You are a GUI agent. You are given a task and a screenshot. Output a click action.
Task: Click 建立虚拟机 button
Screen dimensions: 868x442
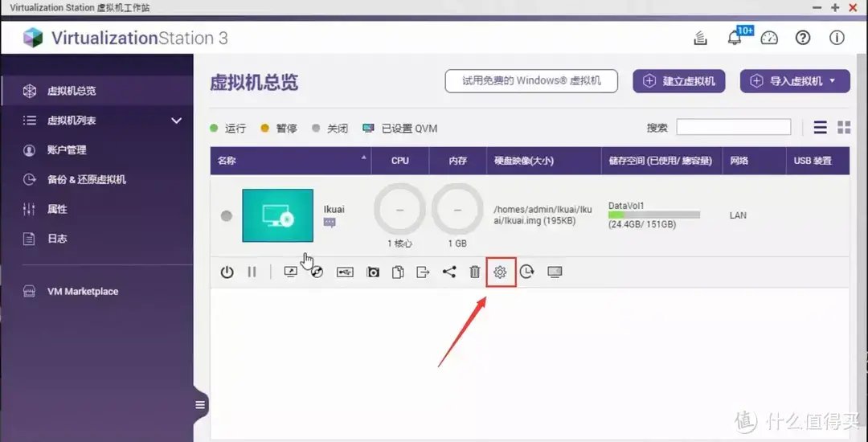click(679, 81)
